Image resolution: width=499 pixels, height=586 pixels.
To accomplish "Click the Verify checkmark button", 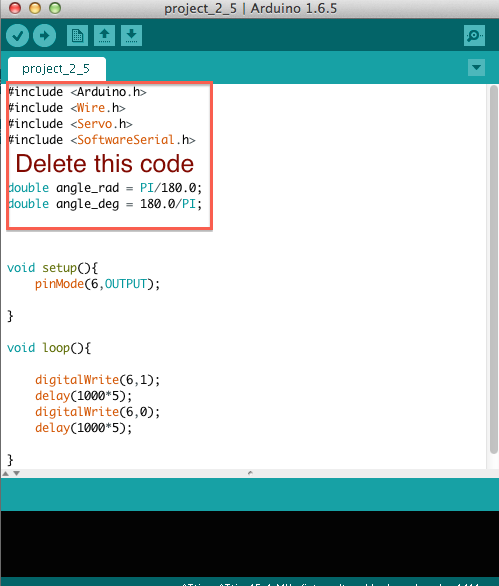I will [18, 36].
